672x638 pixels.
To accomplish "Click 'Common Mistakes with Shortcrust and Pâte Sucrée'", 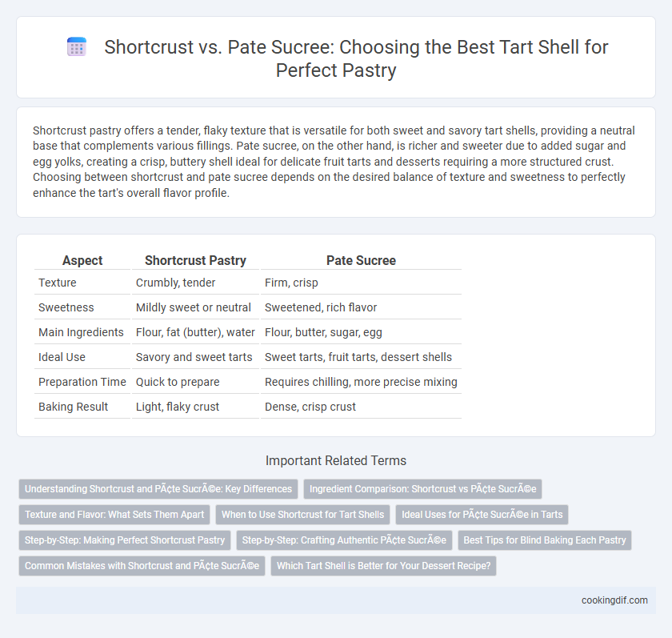I will tap(142, 566).
